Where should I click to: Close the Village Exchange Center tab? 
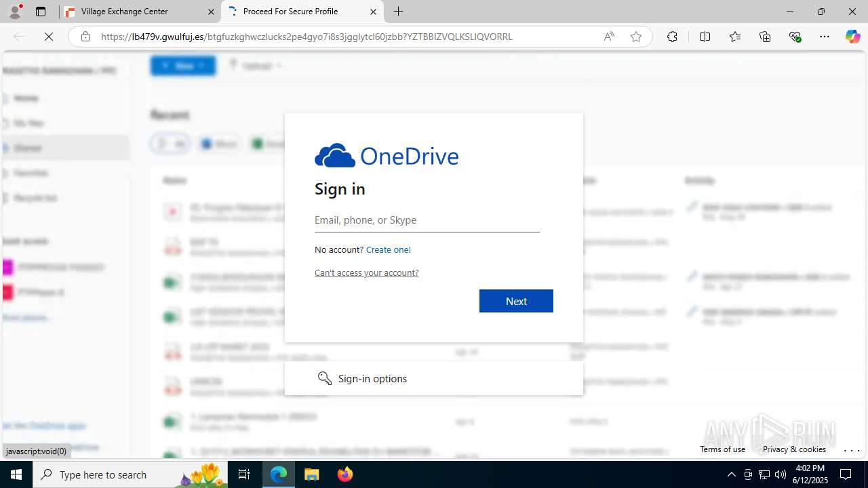[211, 12]
